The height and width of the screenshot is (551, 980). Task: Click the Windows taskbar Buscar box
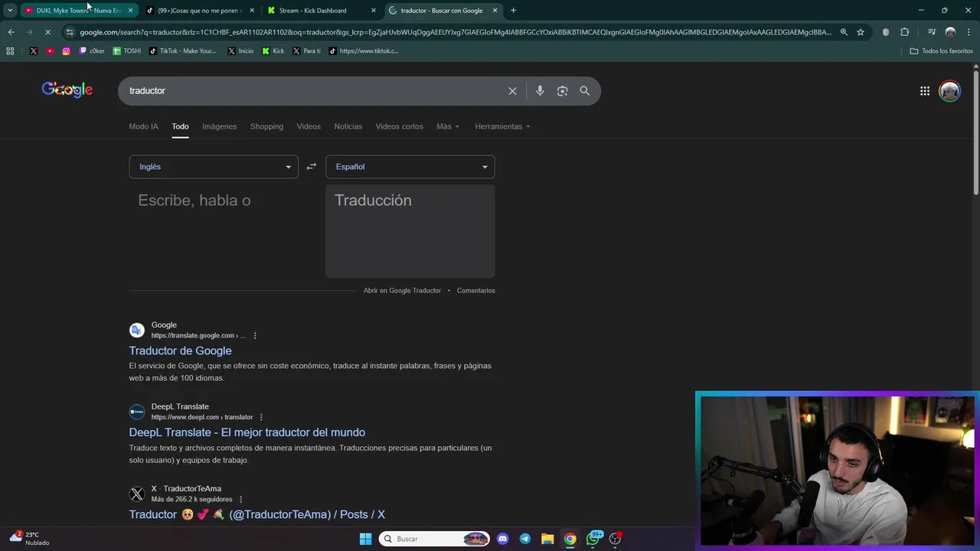(x=434, y=539)
